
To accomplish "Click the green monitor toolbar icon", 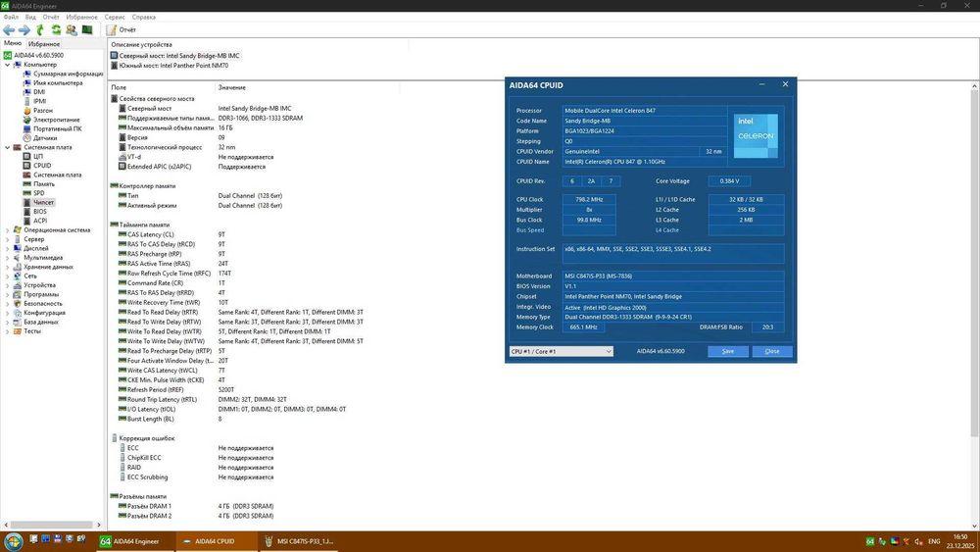I will (x=87, y=29).
